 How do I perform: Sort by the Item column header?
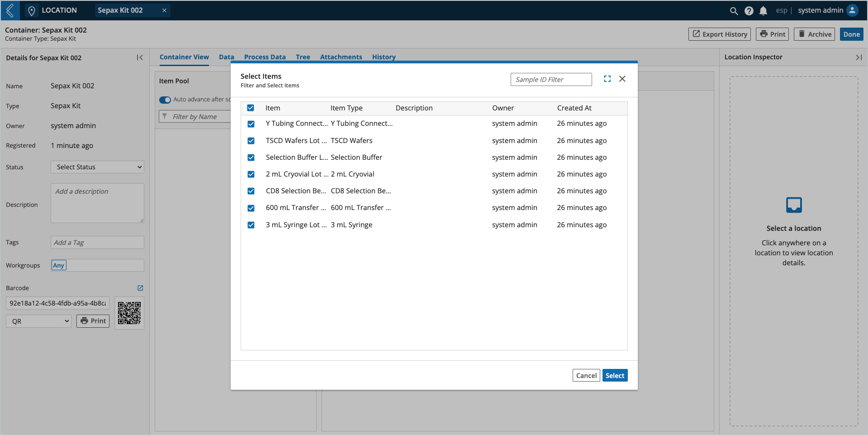coord(273,108)
